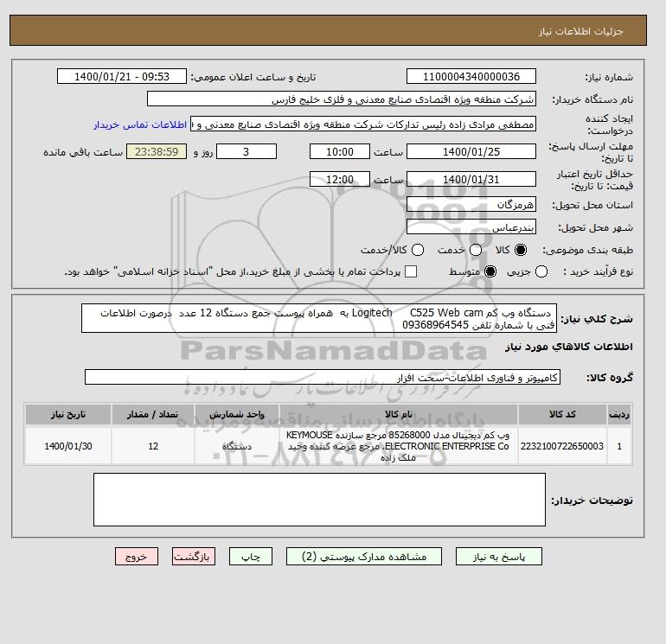Click the delivery city field بندرعباس
The height and width of the screenshot is (644, 666).
pos(471,227)
